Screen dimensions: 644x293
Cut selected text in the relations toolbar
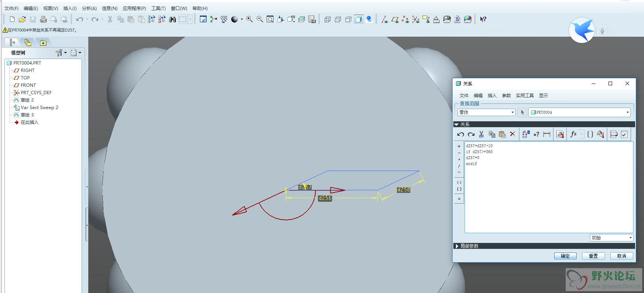click(x=481, y=134)
